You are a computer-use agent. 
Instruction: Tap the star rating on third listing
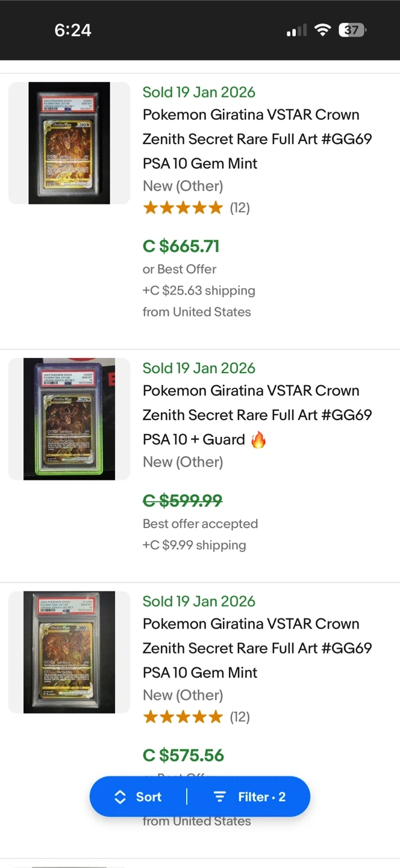(x=183, y=717)
